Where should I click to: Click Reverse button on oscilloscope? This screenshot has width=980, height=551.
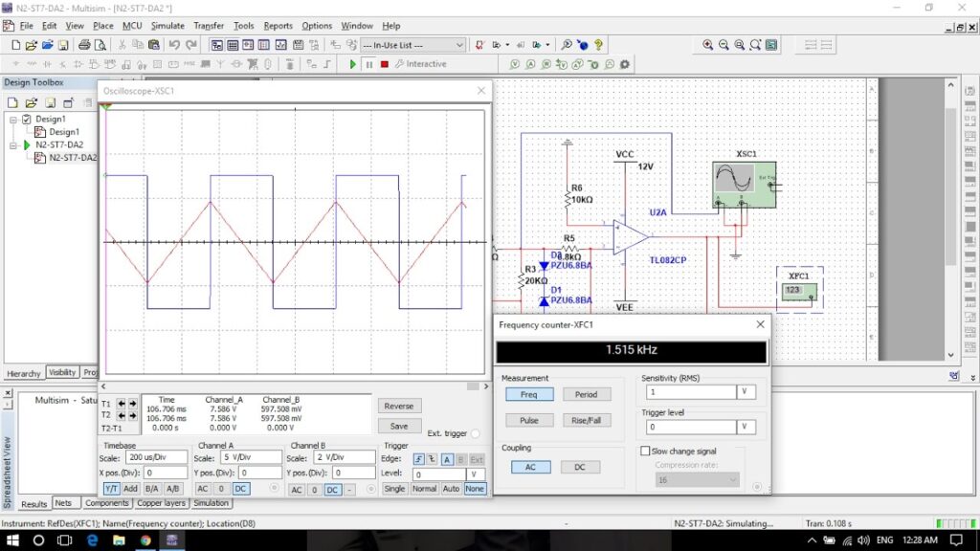pyautogui.click(x=399, y=406)
